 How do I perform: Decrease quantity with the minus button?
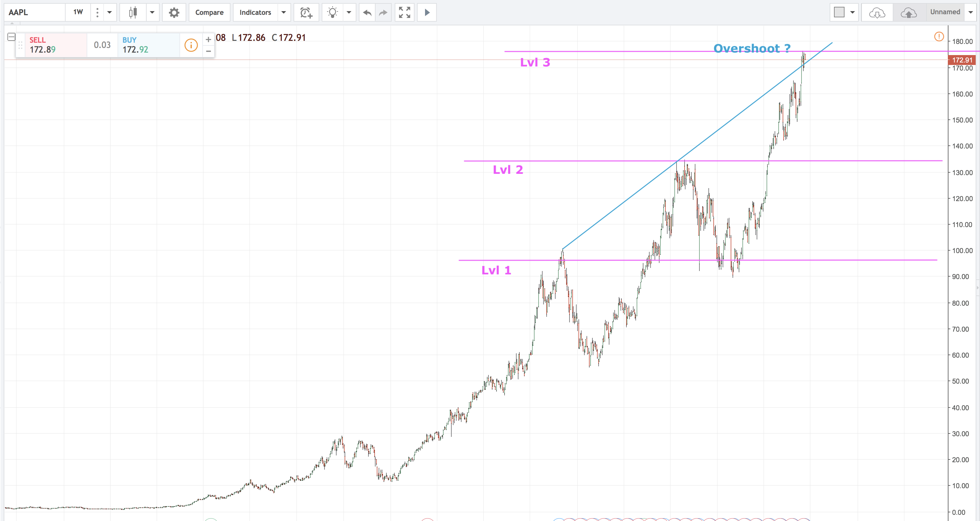(x=208, y=51)
